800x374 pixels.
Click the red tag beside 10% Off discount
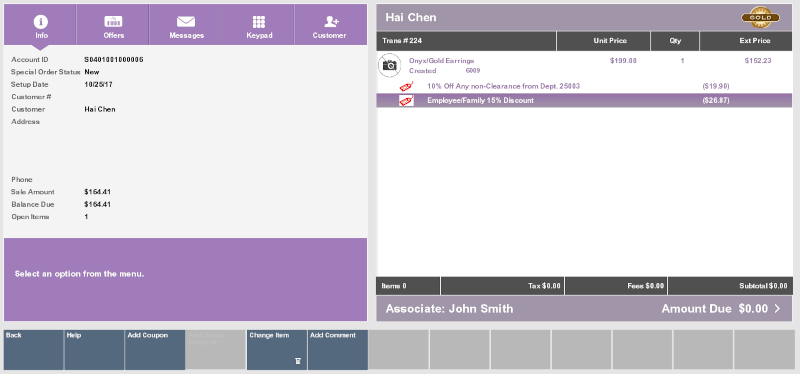coord(406,86)
